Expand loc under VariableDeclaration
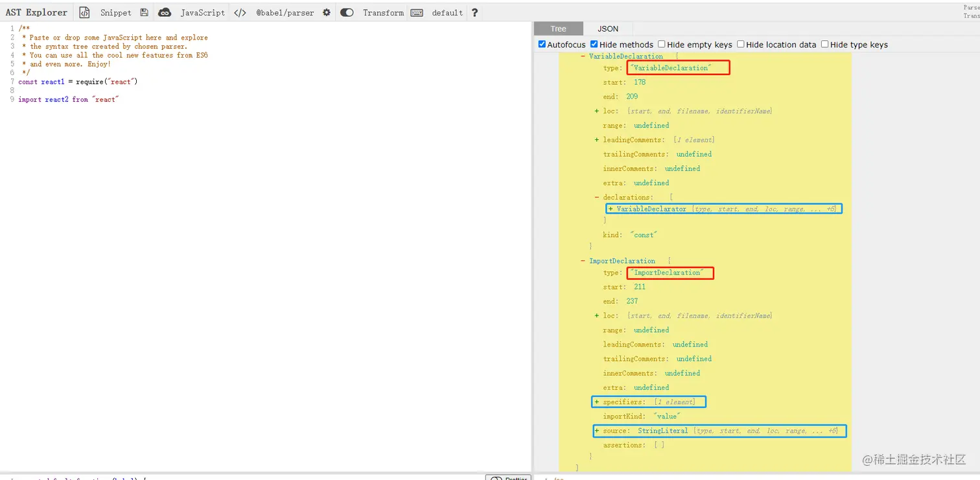The width and height of the screenshot is (980, 480). click(597, 111)
